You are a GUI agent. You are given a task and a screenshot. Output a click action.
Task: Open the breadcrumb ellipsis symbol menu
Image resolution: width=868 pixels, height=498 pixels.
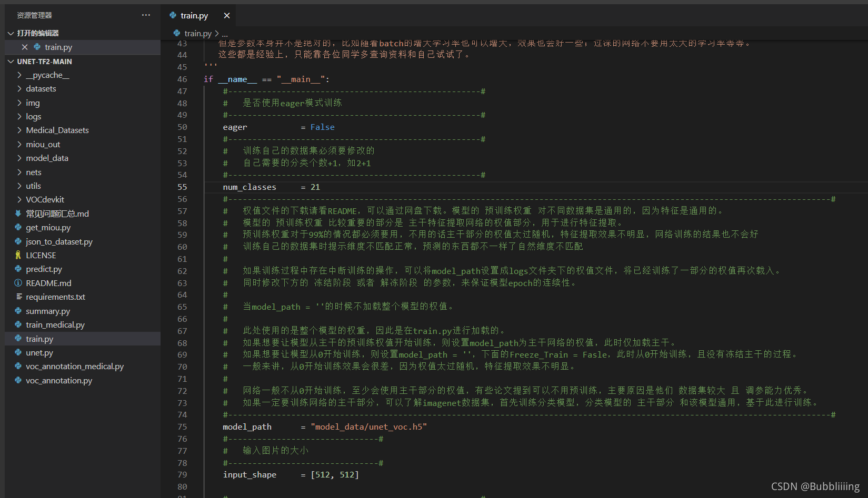click(x=225, y=33)
